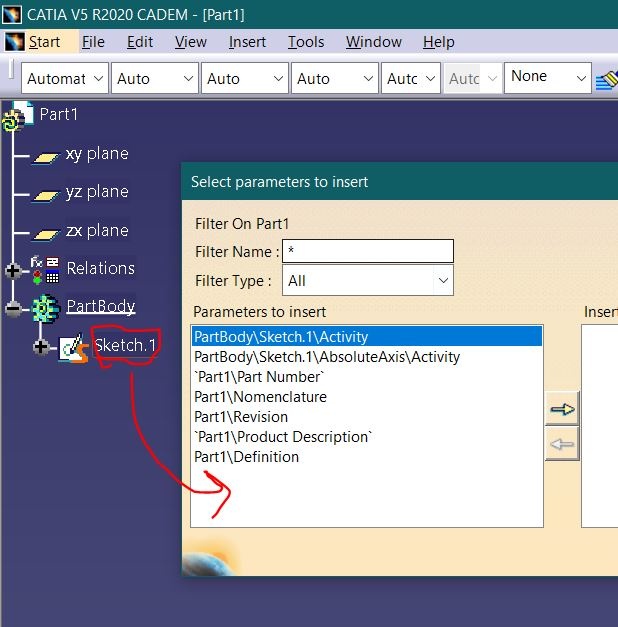
Task: Select Part1\Revision parameter
Action: (367, 416)
